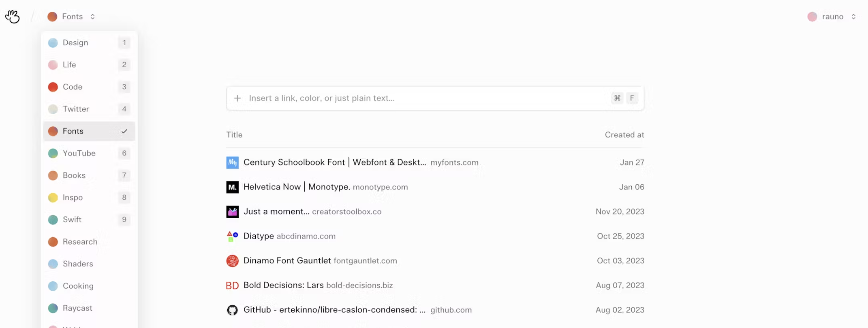This screenshot has height=328, width=868.
Task: Click the Diatype shapes favicon
Action: (x=232, y=236)
